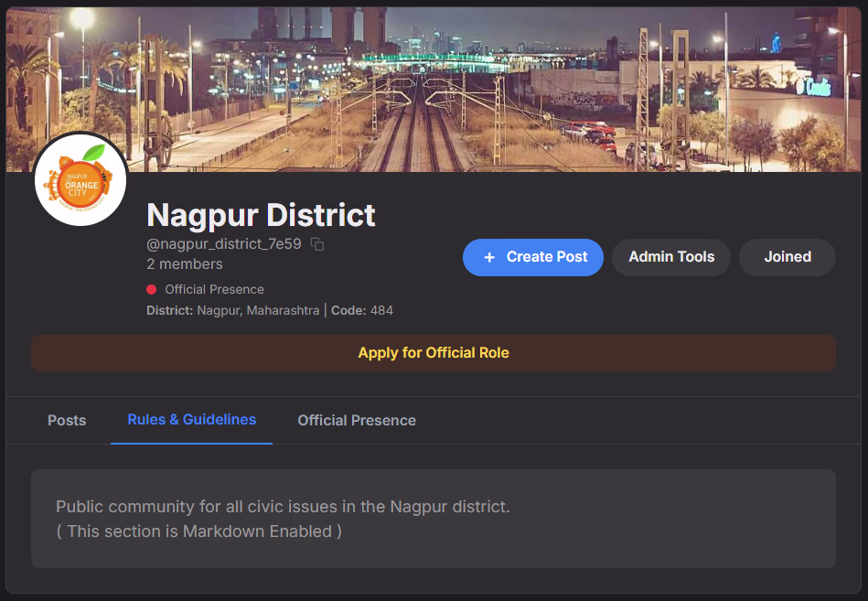
Task: Click the plus icon inside Create Post
Action: [x=489, y=257]
